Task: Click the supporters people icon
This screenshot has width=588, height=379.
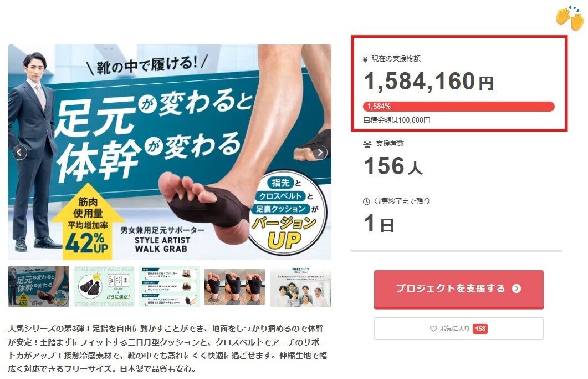Action: [x=367, y=144]
